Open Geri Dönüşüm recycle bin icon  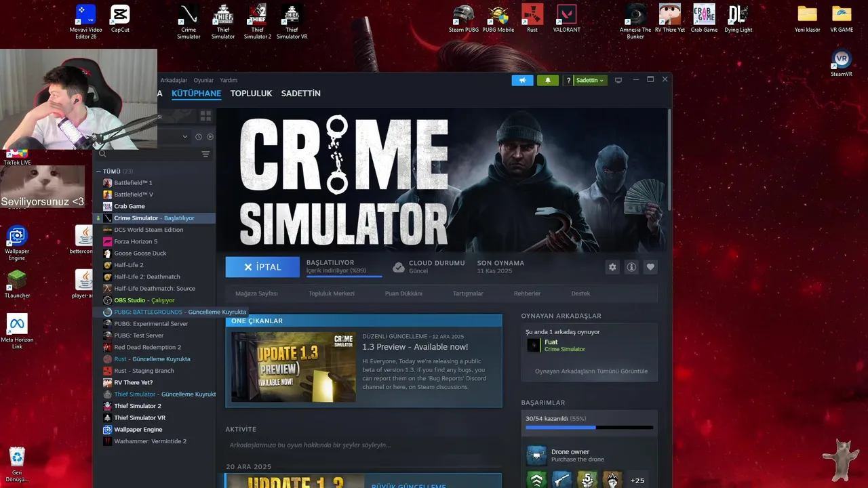tap(17, 464)
